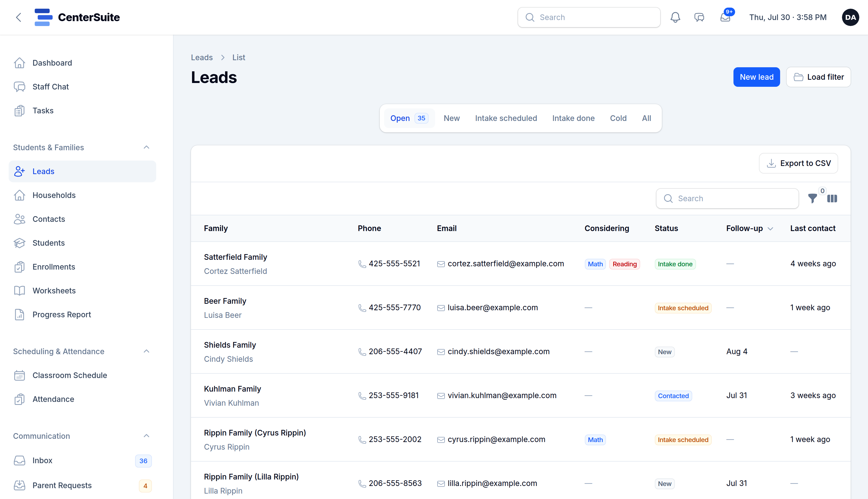Switch to the New leads tab
The image size is (868, 499).
[x=452, y=118]
